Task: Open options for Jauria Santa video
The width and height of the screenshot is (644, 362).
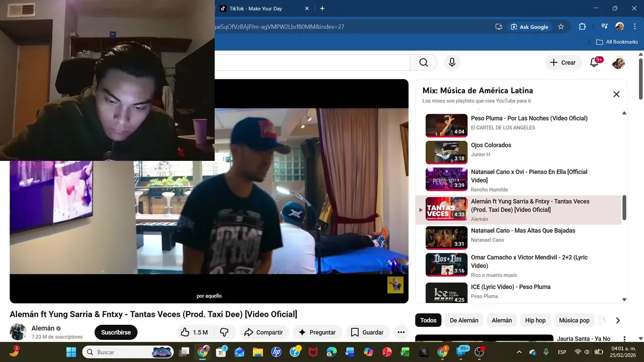Action: (624, 339)
